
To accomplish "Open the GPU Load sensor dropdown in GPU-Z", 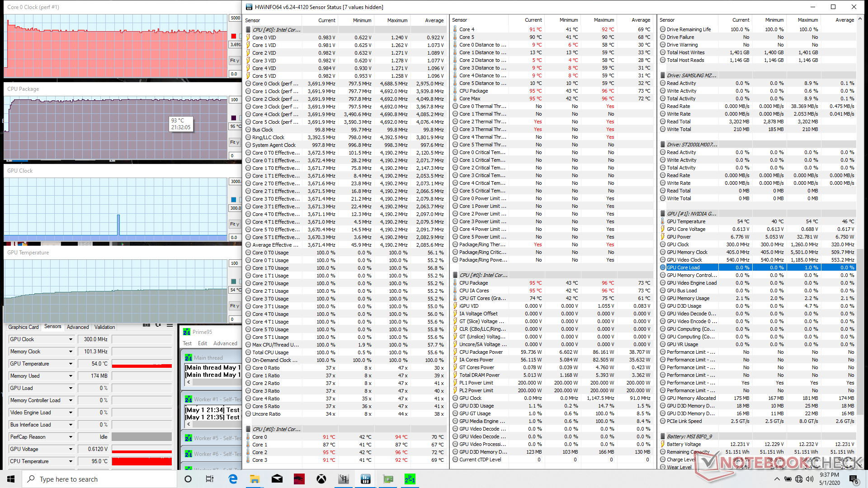I will 71,388.
